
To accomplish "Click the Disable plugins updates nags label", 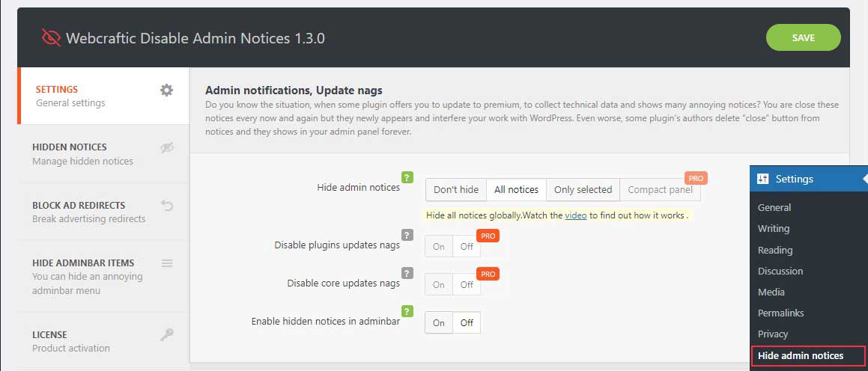I will [x=337, y=245].
